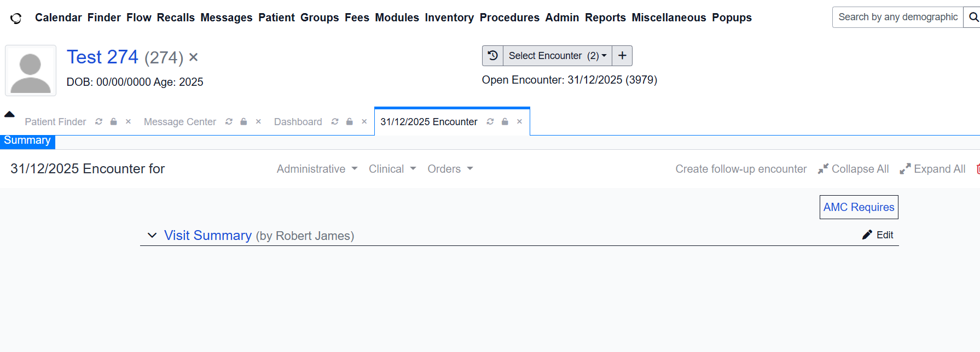Screen dimensions: 980x352
Task: Open the Calendar menu
Action: click(x=58, y=17)
